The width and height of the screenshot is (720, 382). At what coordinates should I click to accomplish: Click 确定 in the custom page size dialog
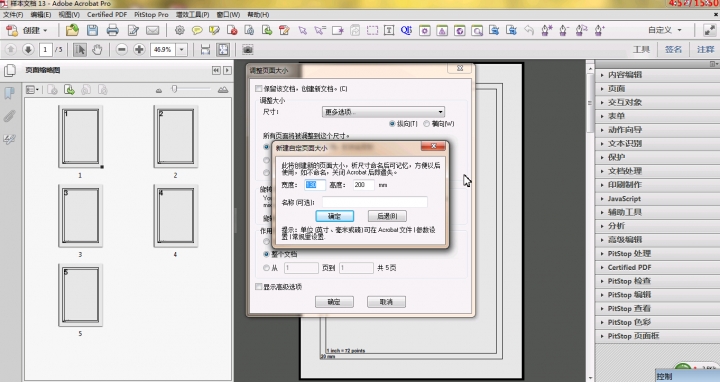(x=334, y=216)
